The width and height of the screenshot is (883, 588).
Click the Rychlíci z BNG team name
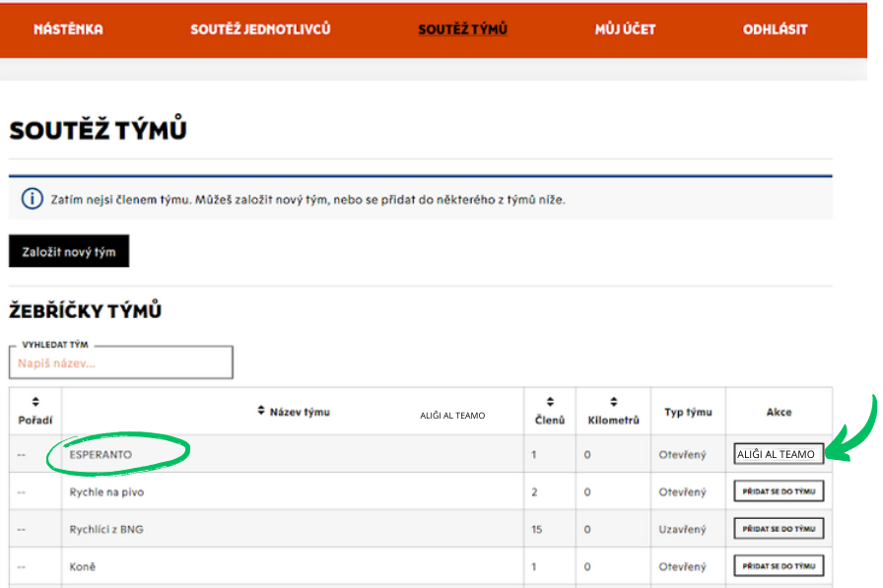click(106, 529)
